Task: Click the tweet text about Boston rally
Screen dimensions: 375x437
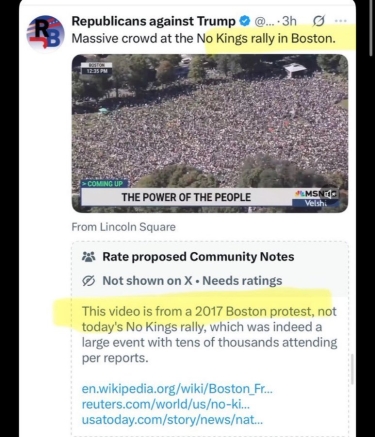Action: (204, 39)
